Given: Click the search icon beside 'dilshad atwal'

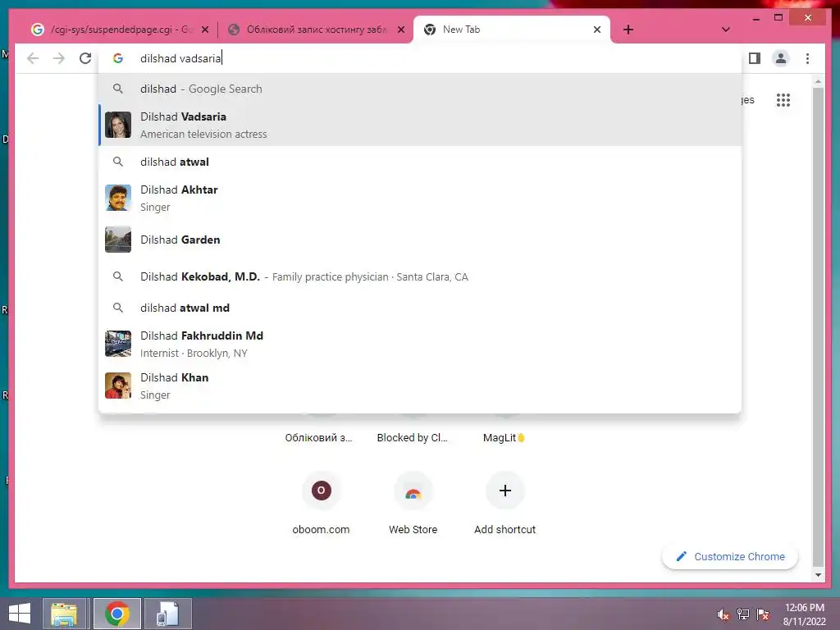Looking at the screenshot, I should [118, 162].
